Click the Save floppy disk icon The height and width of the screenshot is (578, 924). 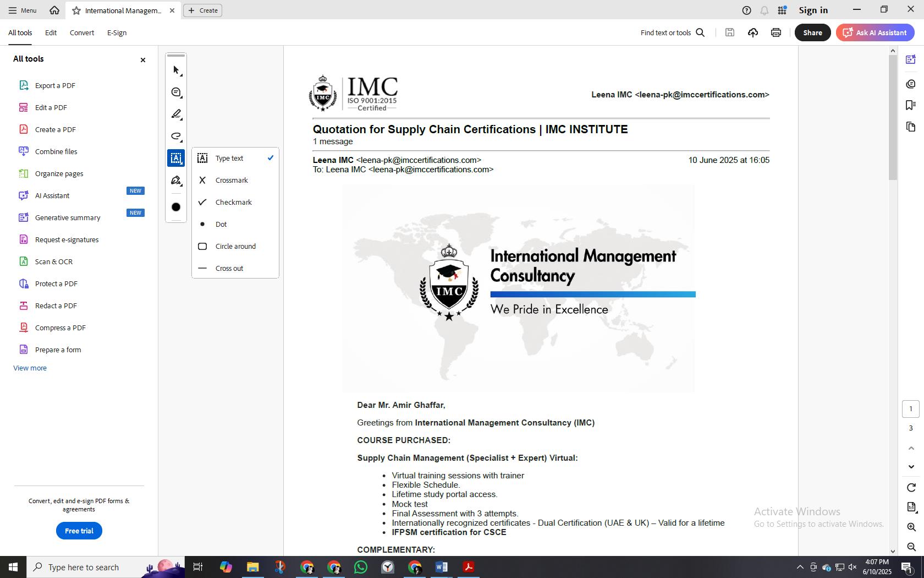730,32
